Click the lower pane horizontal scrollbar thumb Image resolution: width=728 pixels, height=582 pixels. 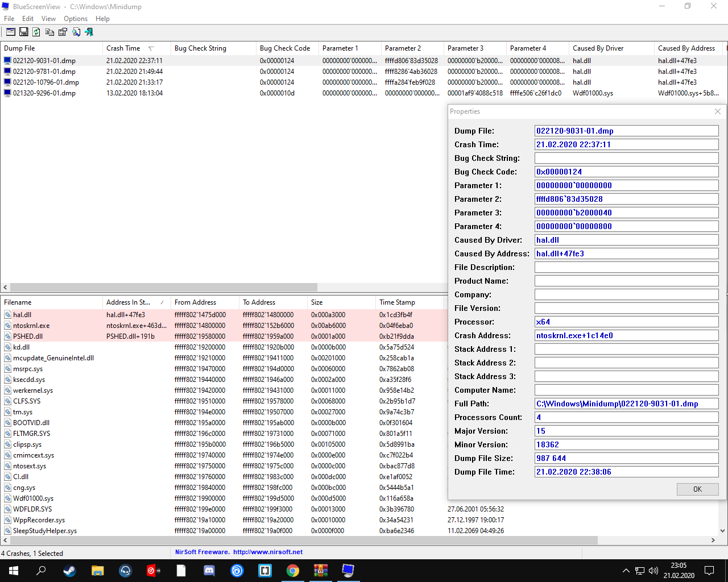[304, 540]
